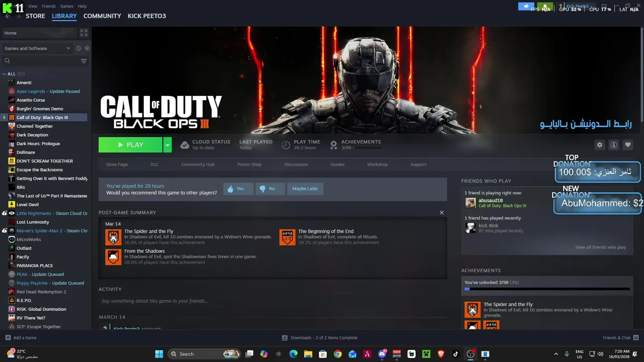Open the Discussions link
This screenshot has width=644, height=362.
click(296, 164)
